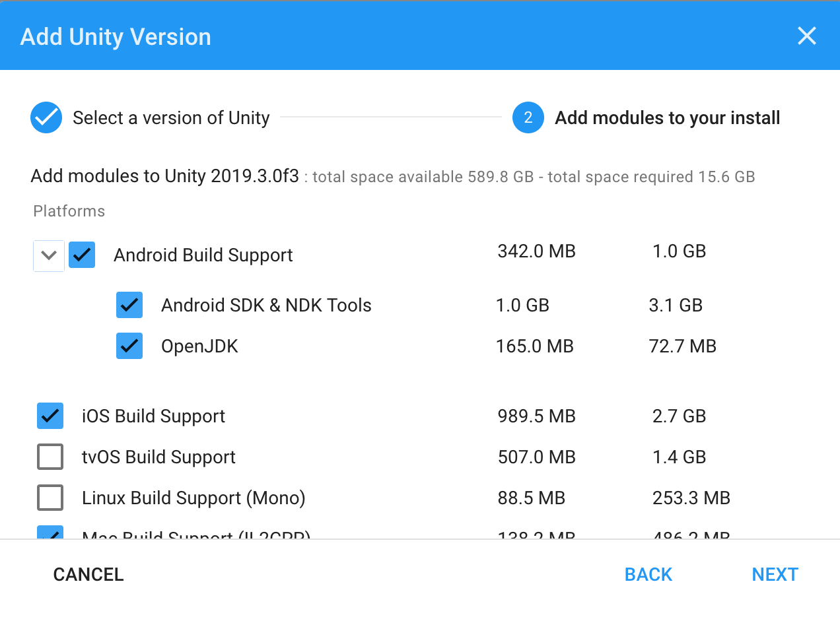Select the 'Select a version of Unity' step
The height and width of the screenshot is (623, 840).
tap(171, 118)
